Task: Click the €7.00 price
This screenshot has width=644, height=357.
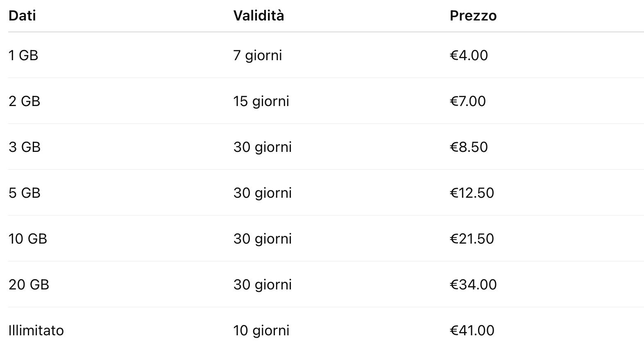Action: click(x=467, y=101)
